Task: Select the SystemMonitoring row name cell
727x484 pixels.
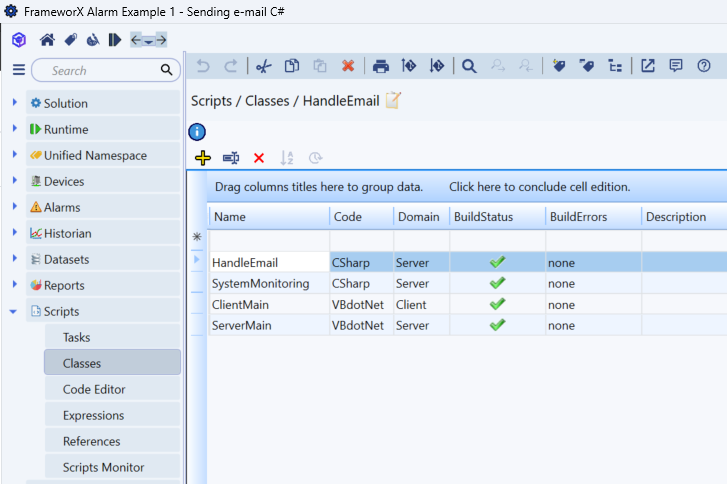Action: (261, 283)
